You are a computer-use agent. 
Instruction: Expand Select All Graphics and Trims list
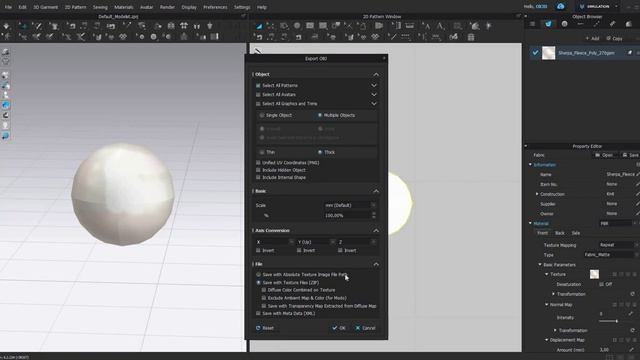pyautogui.click(x=374, y=104)
